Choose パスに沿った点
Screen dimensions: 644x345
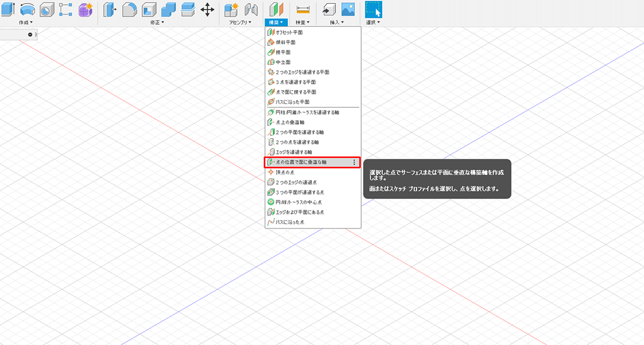[x=313, y=222]
